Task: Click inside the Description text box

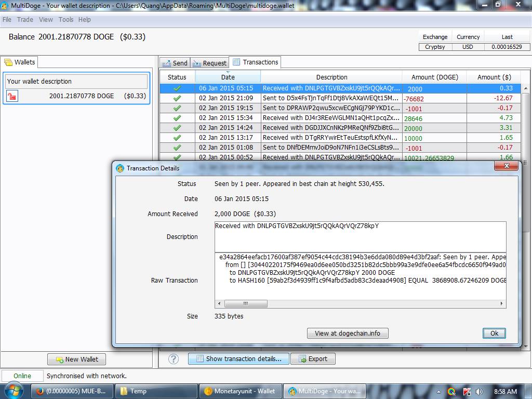Action: coord(361,237)
